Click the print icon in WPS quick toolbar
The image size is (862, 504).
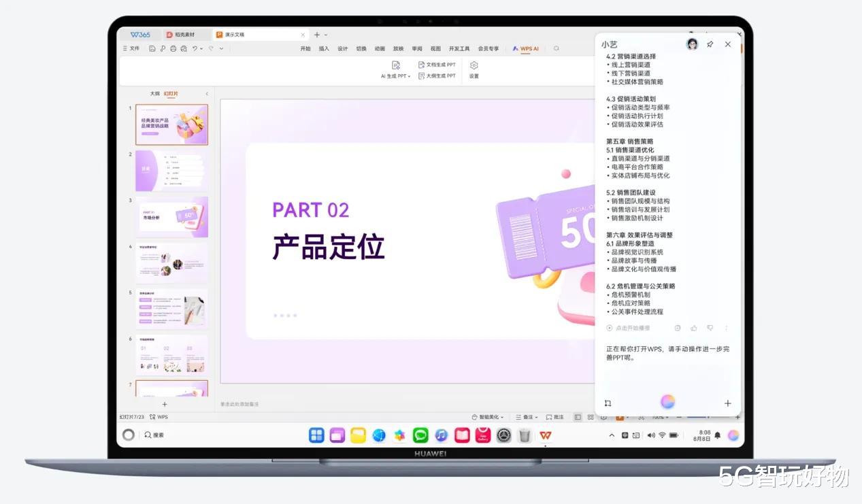(173, 48)
